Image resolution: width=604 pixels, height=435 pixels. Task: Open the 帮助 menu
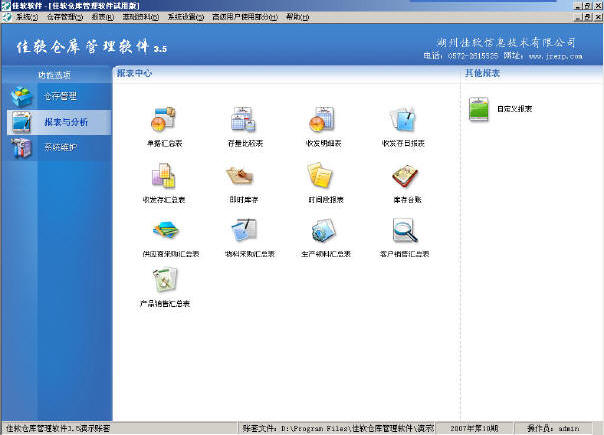(297, 17)
